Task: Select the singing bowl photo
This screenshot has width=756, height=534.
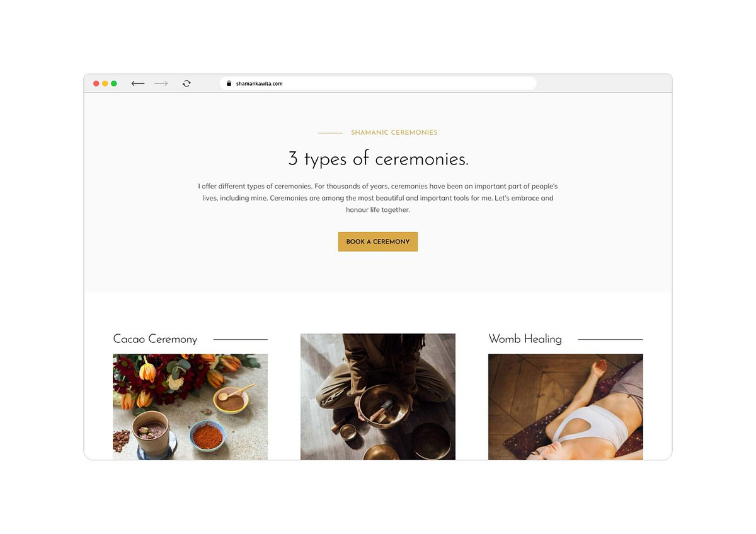Action: (x=378, y=397)
